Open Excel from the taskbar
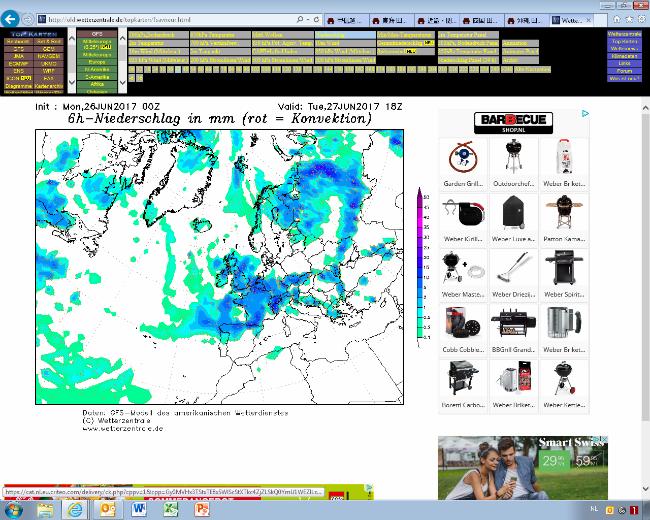This screenshot has height=520, width=650. [x=171, y=509]
